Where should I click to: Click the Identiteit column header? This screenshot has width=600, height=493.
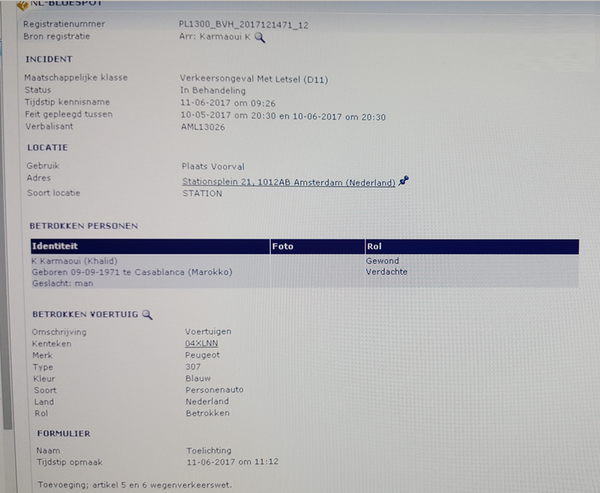pyautogui.click(x=56, y=245)
